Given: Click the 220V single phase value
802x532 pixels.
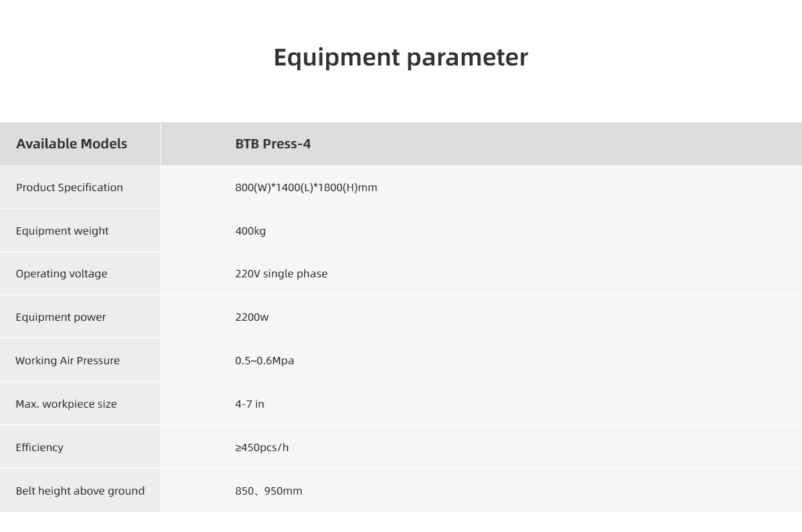Looking at the screenshot, I should coord(281,273).
